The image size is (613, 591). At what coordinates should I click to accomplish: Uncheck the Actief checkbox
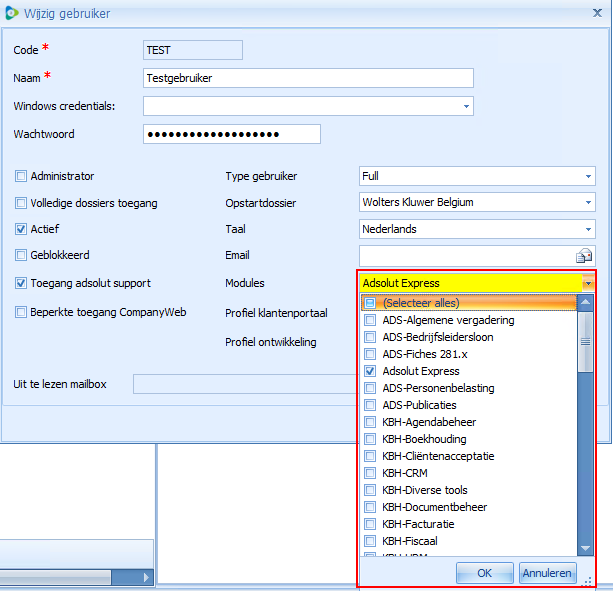[21, 229]
